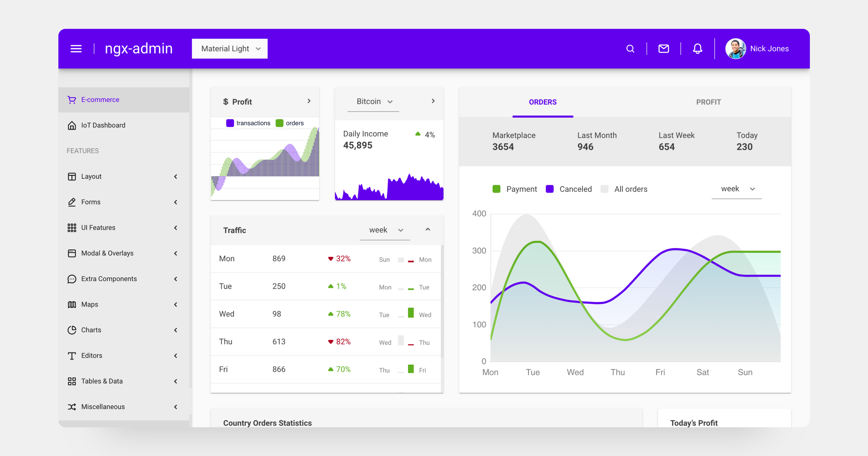Open the Bitcoin currency dropdown
Image resolution: width=868 pixels, height=456 pixels.
point(374,102)
